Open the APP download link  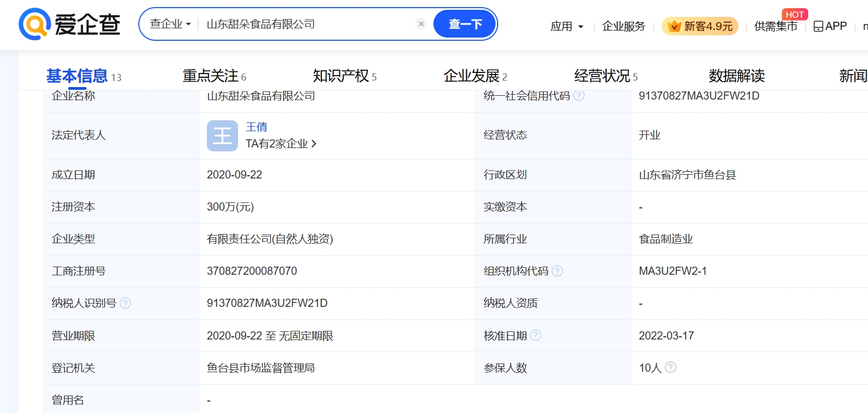click(830, 26)
